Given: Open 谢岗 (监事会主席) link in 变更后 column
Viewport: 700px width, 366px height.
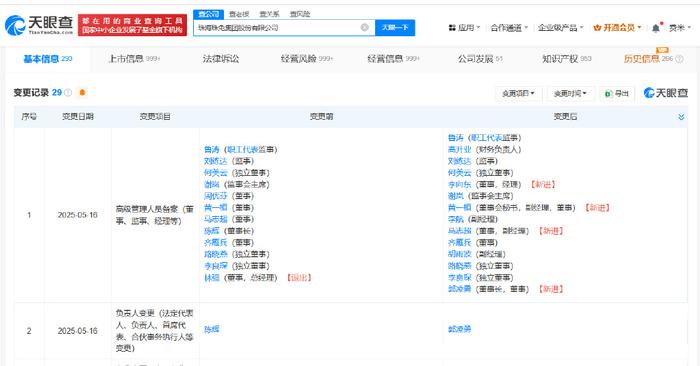Looking at the screenshot, I should 456,196.
